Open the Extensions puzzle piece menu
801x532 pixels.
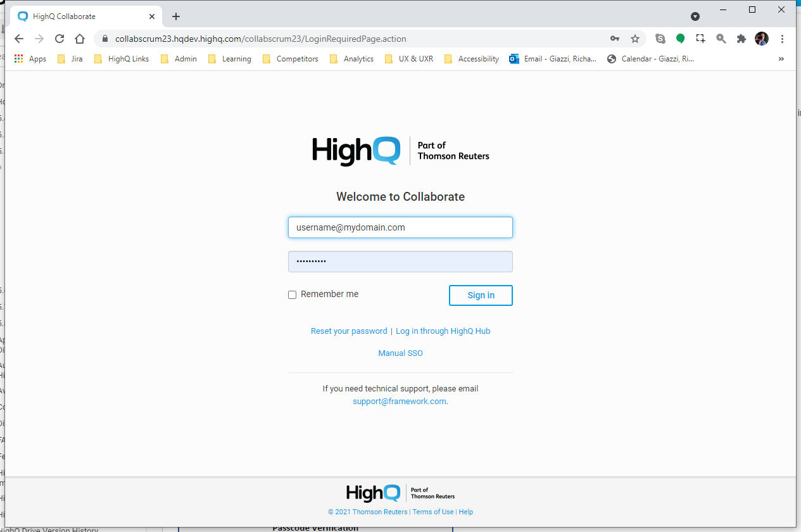741,39
